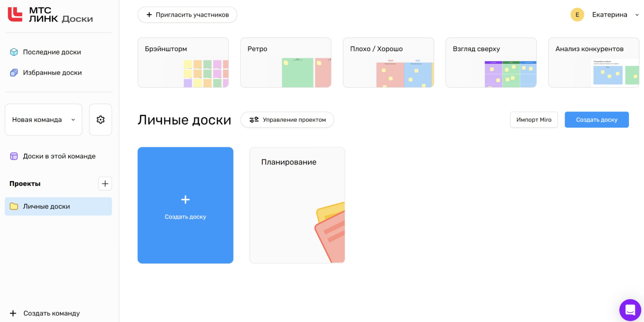The width and height of the screenshot is (644, 322).
Task: Start an Импорт Miro import
Action: (534, 120)
